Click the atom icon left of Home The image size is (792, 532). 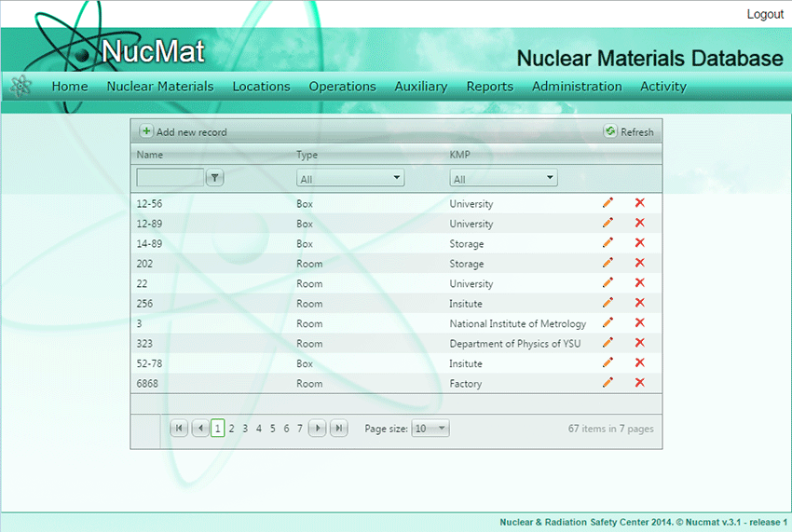coord(20,86)
